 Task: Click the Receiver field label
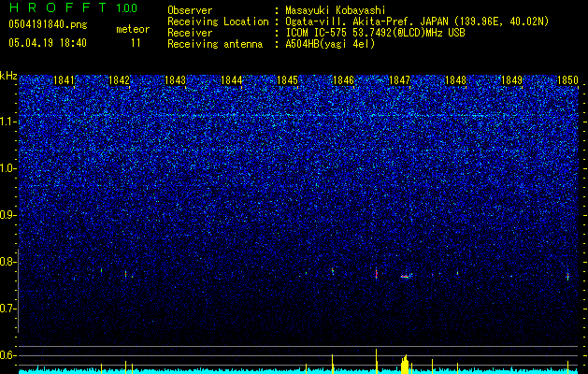[x=190, y=33]
